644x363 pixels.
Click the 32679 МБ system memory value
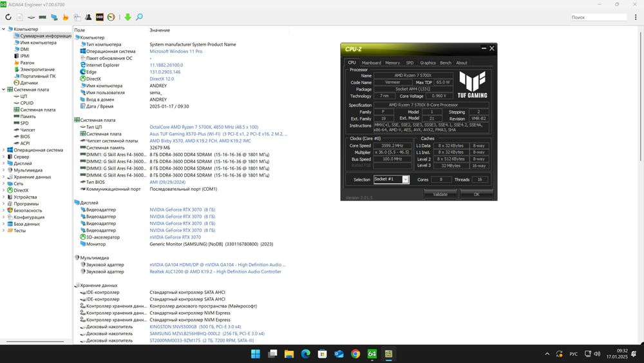click(x=160, y=148)
